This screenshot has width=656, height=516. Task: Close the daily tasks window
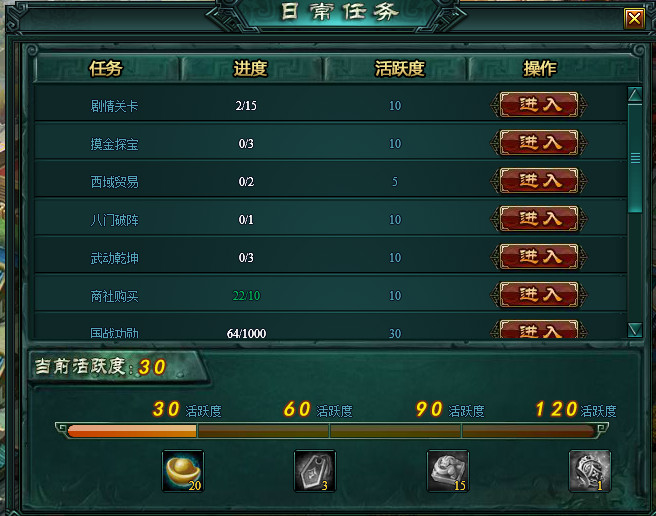(x=634, y=18)
